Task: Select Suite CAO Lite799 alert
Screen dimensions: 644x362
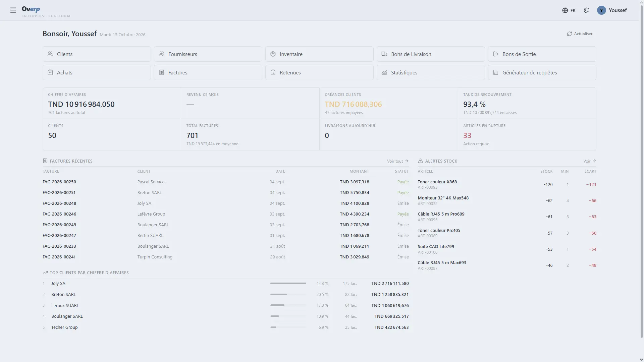Action: (507, 249)
